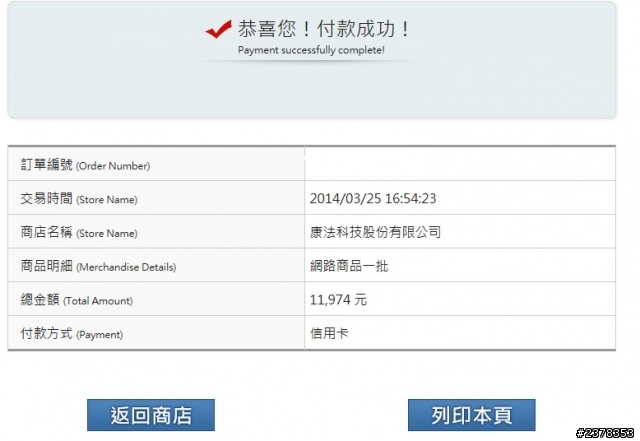Viewport: 640px width, 441px height.
Task: Select the transaction time 2014/03/25 16:54:23
Action: click(x=373, y=198)
